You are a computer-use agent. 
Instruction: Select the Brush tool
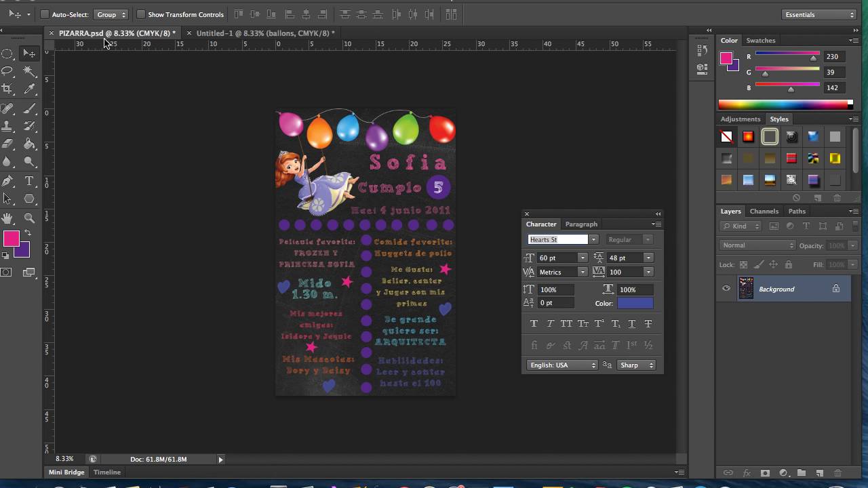coord(29,108)
